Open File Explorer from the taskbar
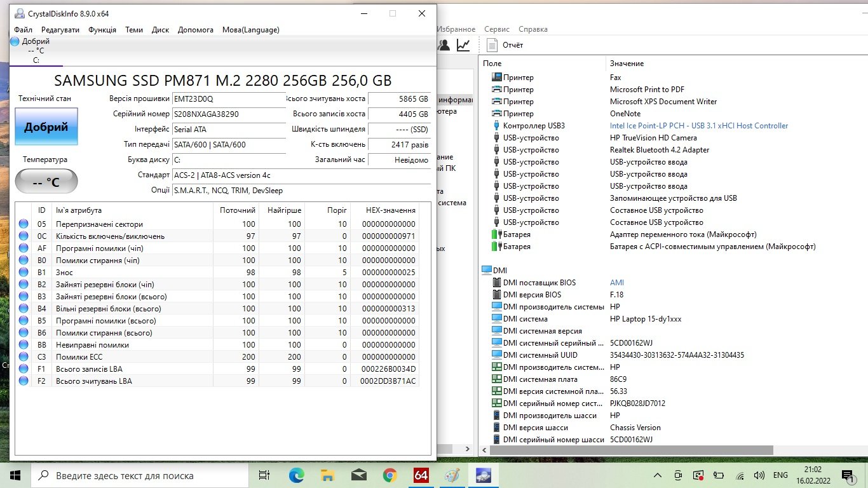Image resolution: width=868 pixels, height=488 pixels. (327, 475)
